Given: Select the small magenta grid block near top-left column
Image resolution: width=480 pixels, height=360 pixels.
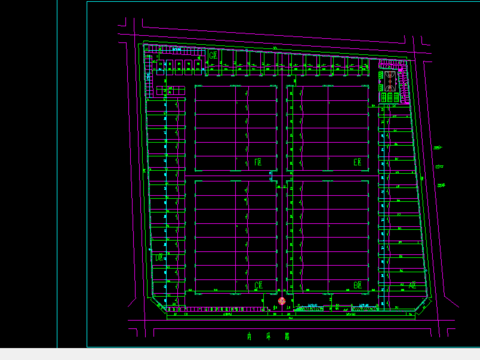Looking at the screenshot, I should coord(170,90).
